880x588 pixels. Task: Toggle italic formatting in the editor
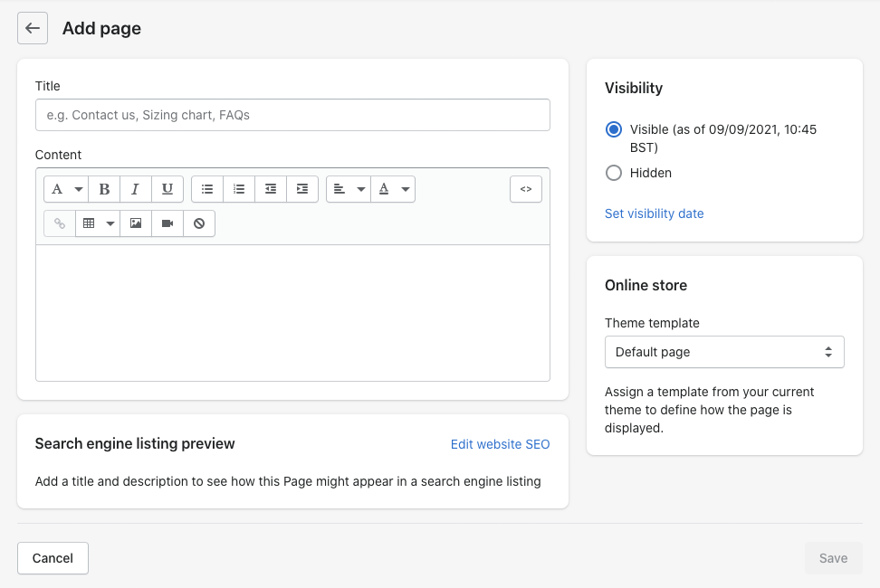pyautogui.click(x=136, y=189)
